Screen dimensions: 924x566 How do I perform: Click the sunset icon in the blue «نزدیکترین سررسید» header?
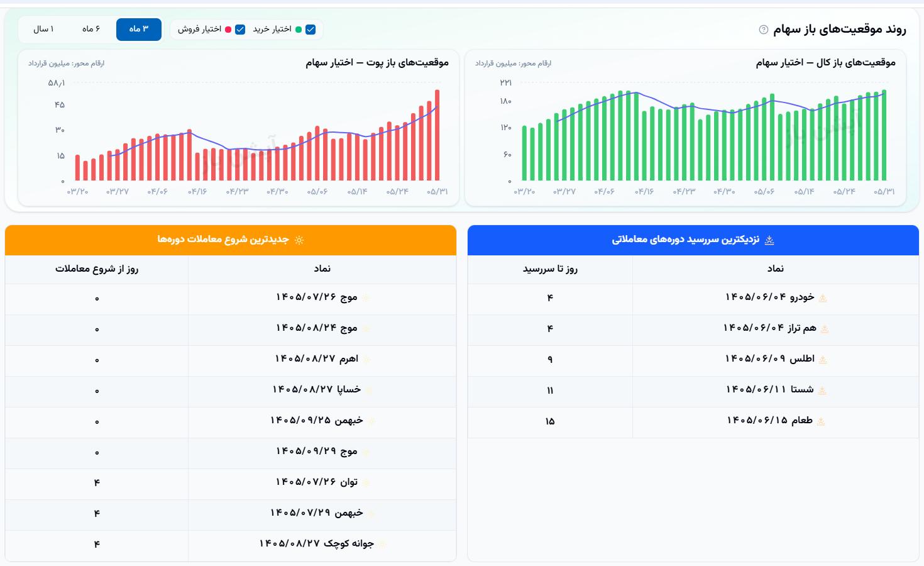[769, 240]
